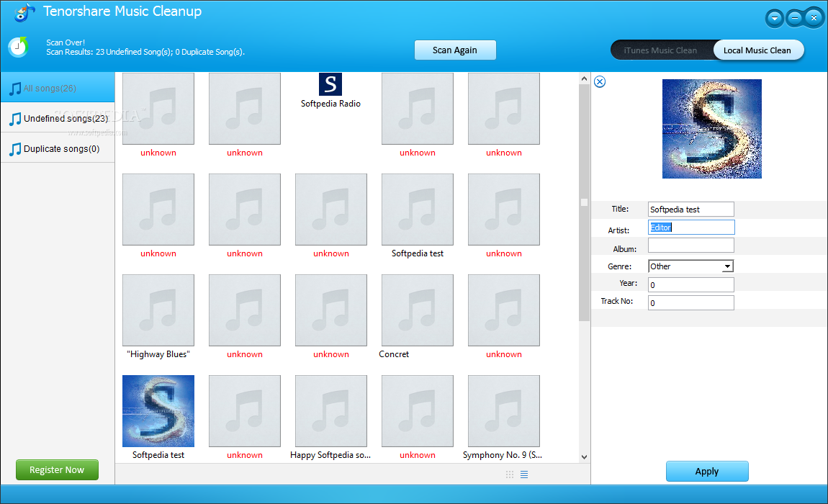Viewport: 828px width, 504px height.
Task: Apply the edited song tags
Action: [x=707, y=472]
